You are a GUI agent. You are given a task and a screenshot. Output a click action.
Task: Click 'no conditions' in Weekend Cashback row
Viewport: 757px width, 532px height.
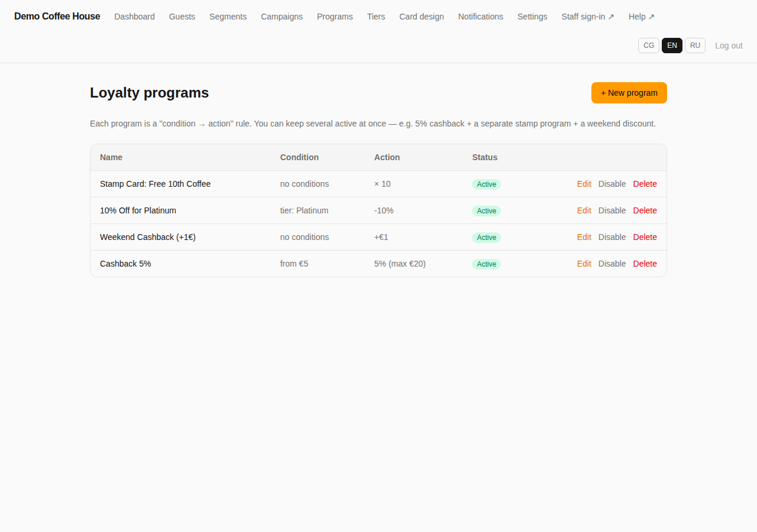click(305, 237)
